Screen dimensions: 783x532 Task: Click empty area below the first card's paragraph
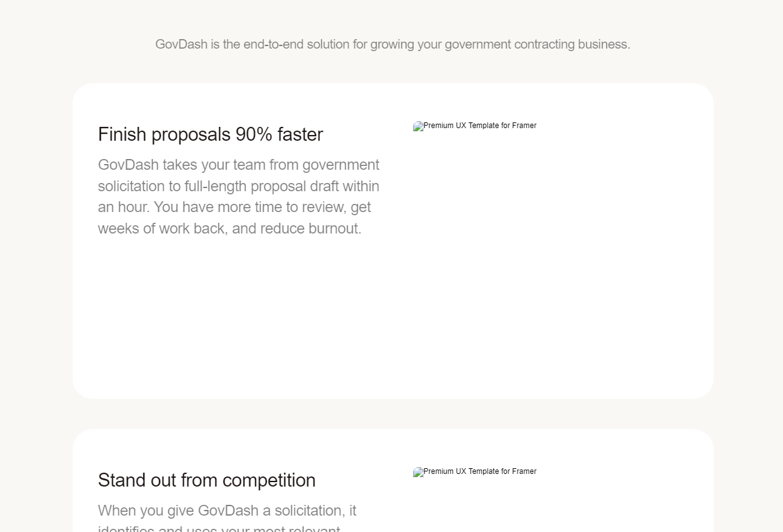[x=240, y=309]
